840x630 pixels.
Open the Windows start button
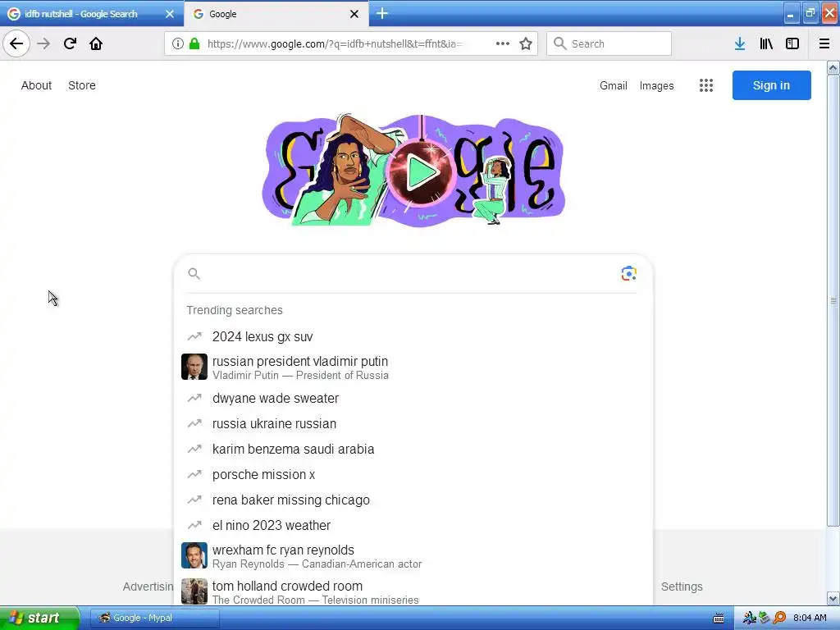[x=39, y=618]
